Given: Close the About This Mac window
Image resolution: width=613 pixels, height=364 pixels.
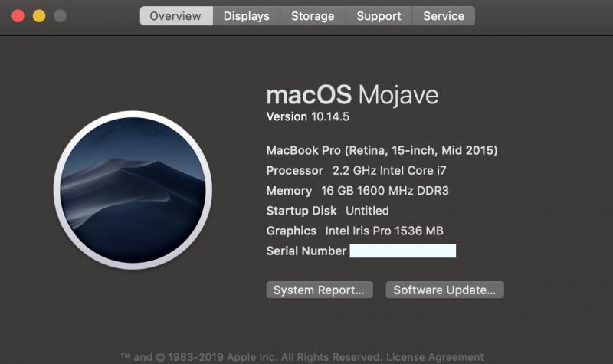Looking at the screenshot, I should [18, 16].
